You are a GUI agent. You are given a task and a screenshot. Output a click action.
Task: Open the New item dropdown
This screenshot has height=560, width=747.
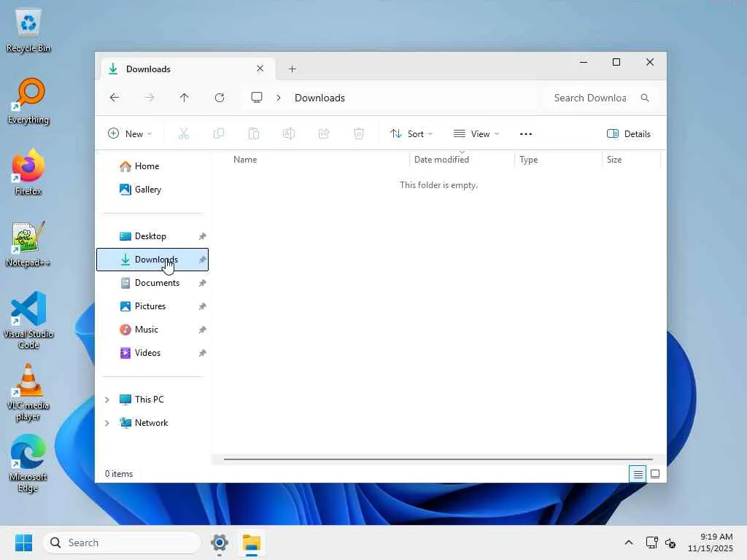pyautogui.click(x=130, y=134)
